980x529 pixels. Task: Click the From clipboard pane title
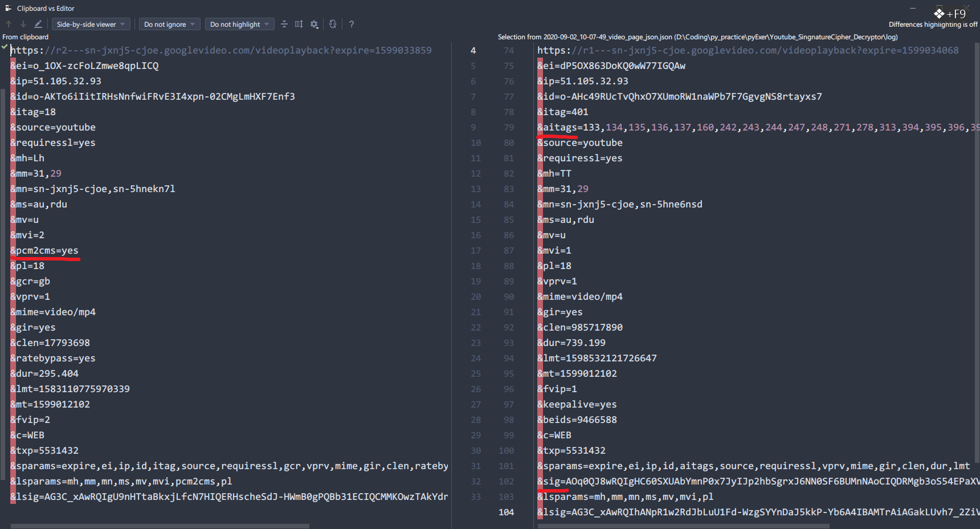[26, 37]
